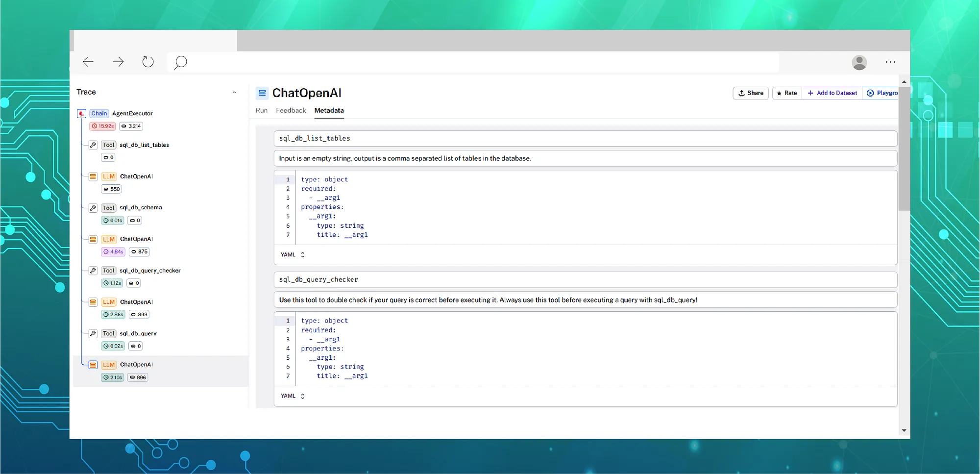Collapse the Trace panel chevron
This screenshot has height=474, width=980.
(x=234, y=92)
